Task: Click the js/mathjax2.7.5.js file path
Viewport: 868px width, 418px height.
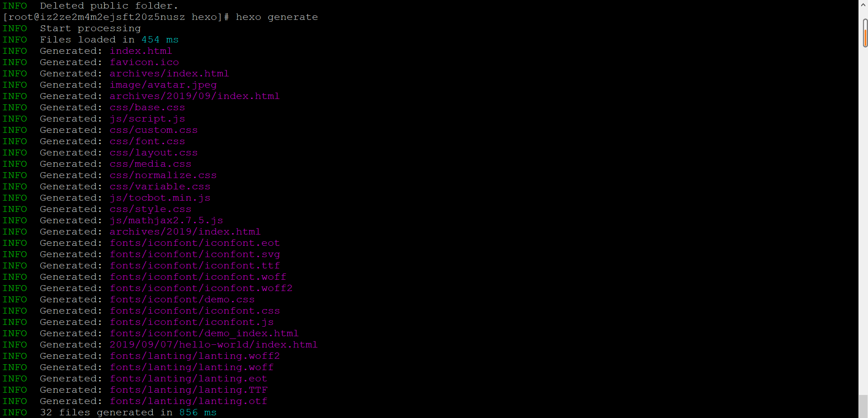Action: (166, 220)
